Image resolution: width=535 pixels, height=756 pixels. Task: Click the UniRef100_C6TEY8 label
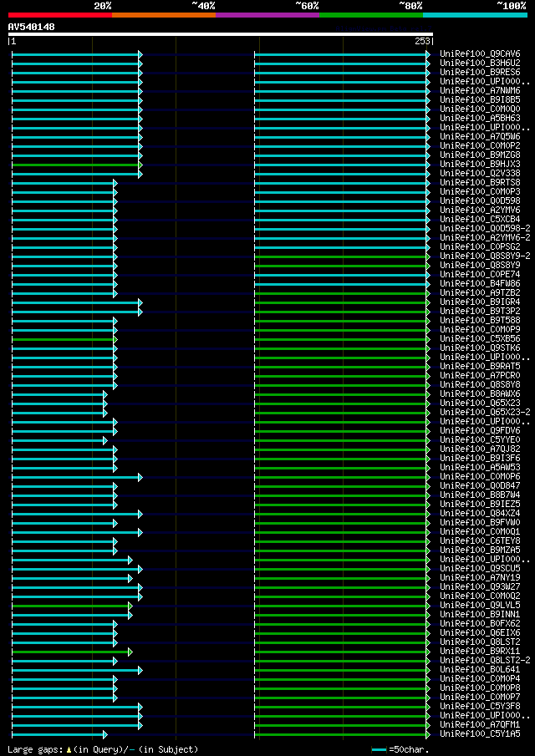coord(480,541)
